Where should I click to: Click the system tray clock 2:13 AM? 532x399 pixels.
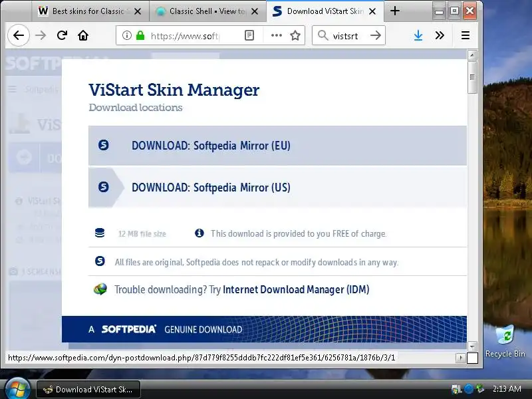507,389
